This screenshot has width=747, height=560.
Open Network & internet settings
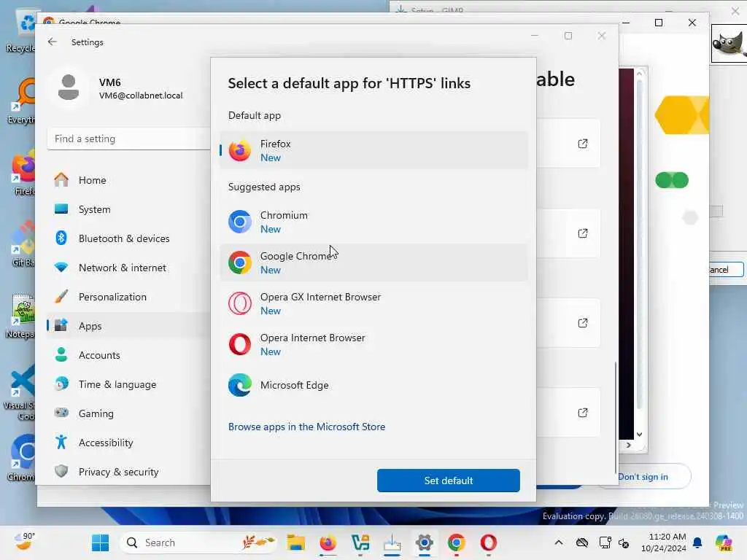[x=128, y=268]
